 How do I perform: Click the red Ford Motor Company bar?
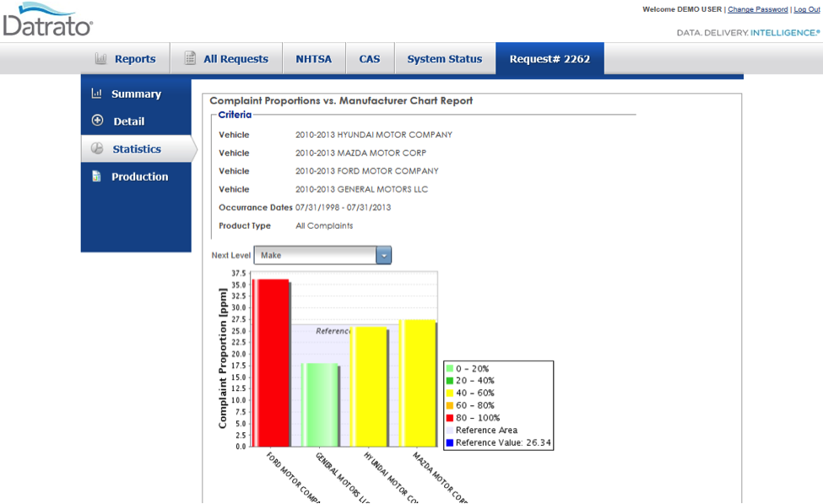271,363
